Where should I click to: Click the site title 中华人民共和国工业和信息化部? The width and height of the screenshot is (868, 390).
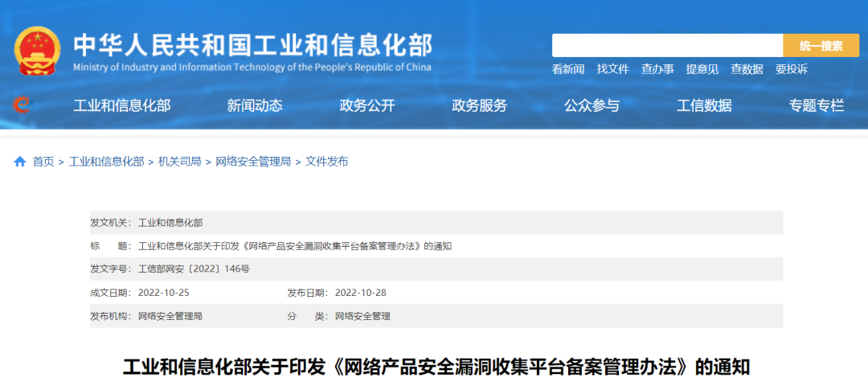[252, 45]
